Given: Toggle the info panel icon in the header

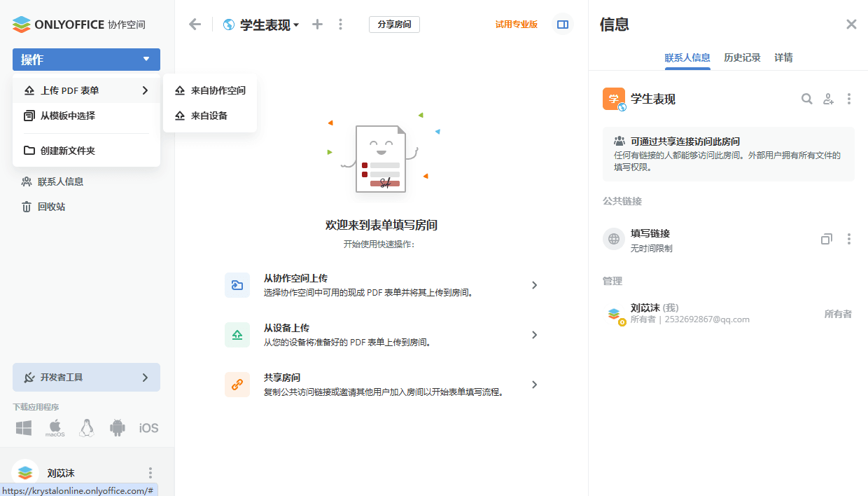Looking at the screenshot, I should 562,25.
